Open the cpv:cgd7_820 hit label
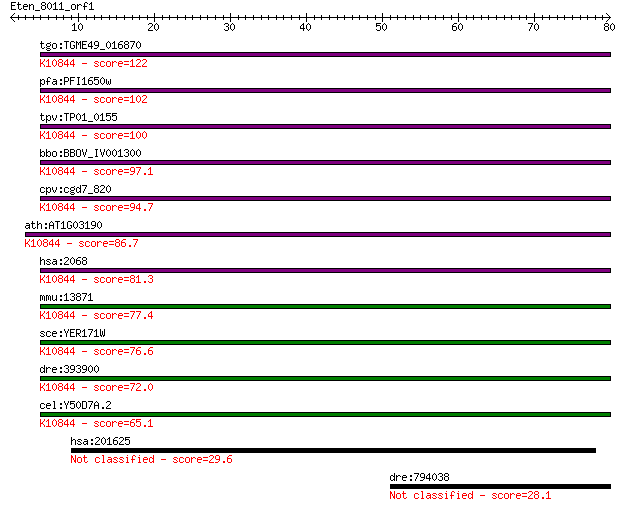The image size is (620, 509). pos(75,189)
